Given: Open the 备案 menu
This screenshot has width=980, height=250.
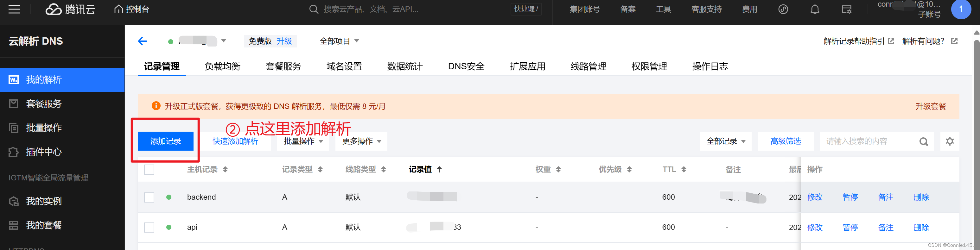Looking at the screenshot, I should [x=628, y=9].
